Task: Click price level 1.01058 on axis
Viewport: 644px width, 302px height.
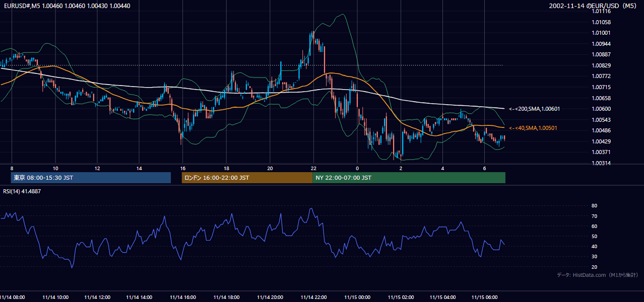Action: tap(602, 22)
